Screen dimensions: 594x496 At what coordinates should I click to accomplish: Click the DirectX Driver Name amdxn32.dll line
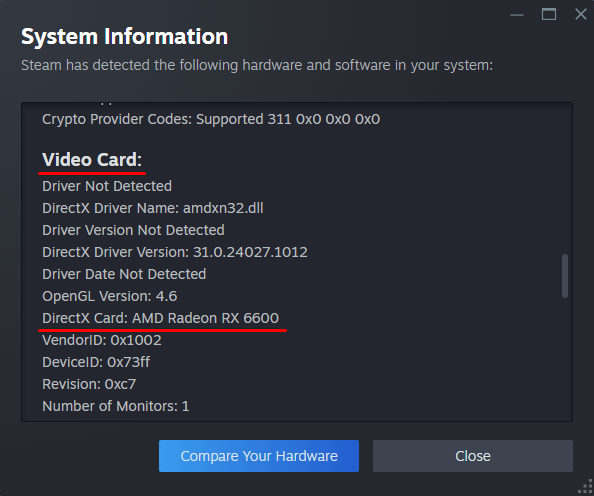[153, 208]
